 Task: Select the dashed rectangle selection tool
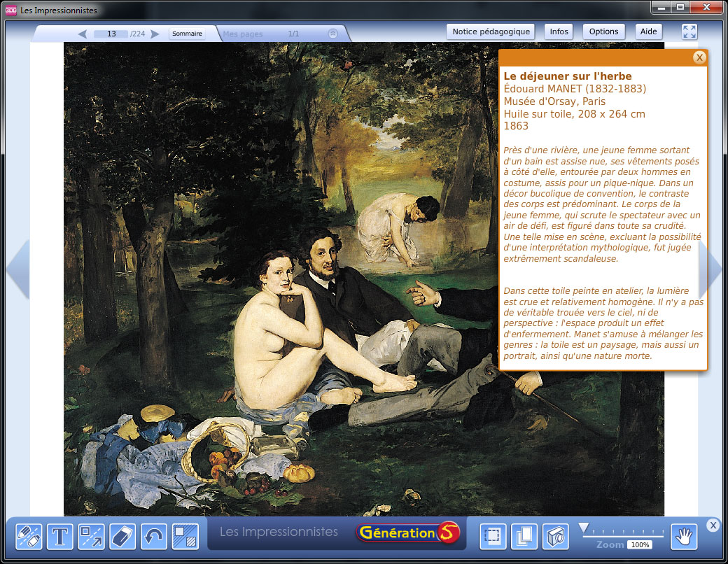[x=493, y=537]
